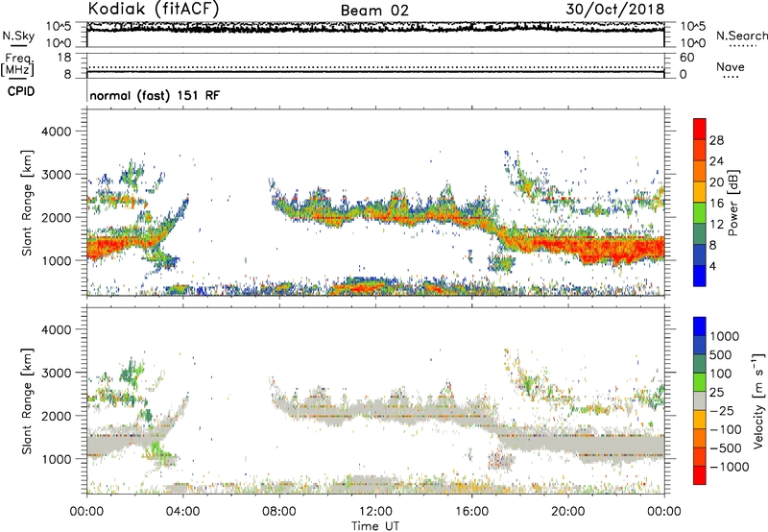
Task: Click the 'Power [dB]' colorbar label
Action: pyautogui.click(x=732, y=203)
